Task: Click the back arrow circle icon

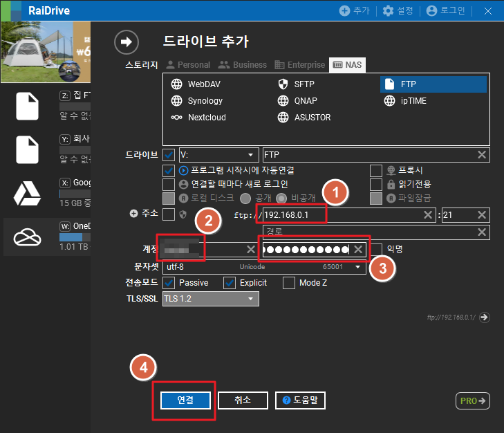Action: click(127, 42)
